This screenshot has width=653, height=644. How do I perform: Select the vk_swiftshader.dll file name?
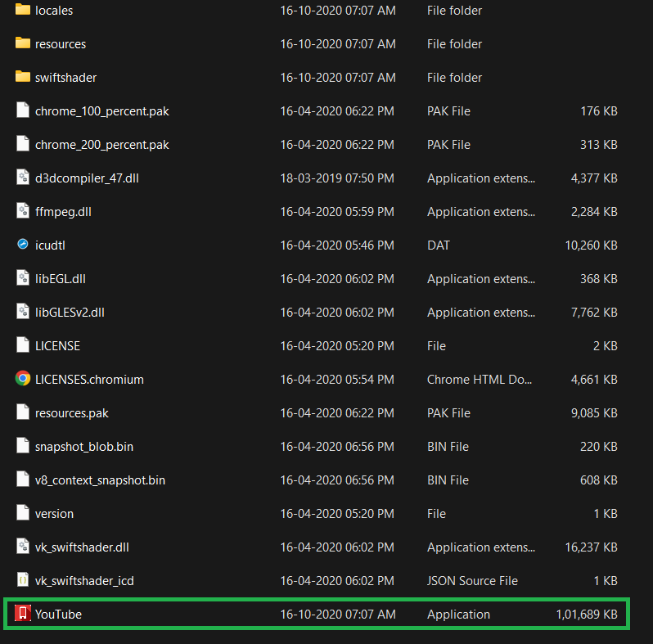point(82,547)
